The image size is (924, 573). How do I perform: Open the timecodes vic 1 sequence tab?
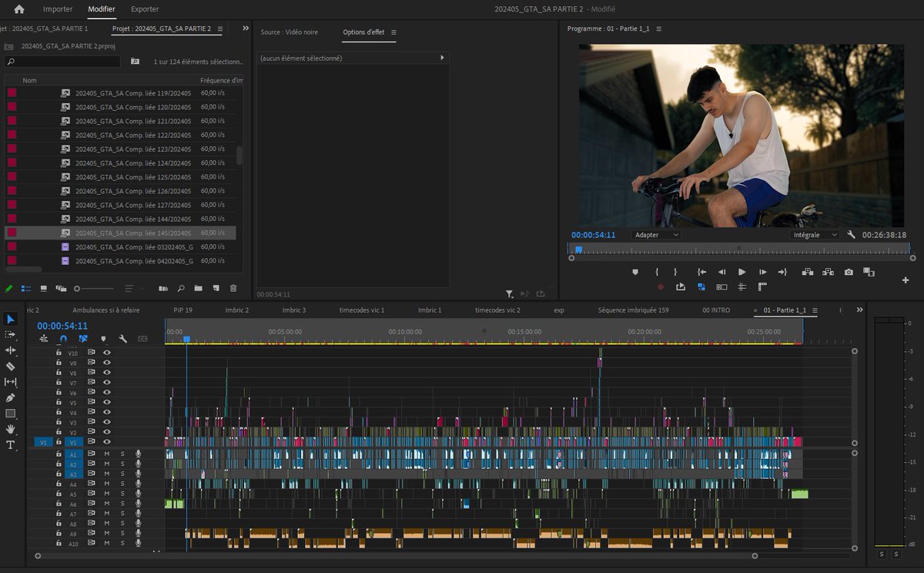click(362, 310)
